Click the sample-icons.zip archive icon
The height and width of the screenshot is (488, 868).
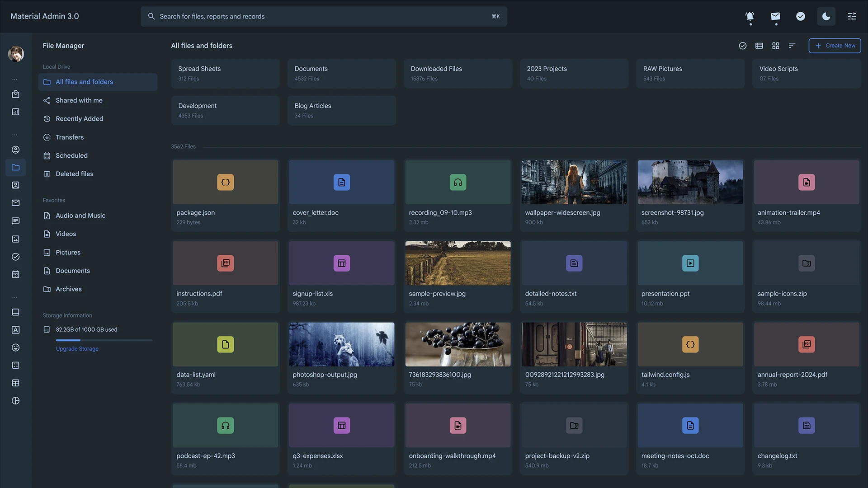[806, 263]
